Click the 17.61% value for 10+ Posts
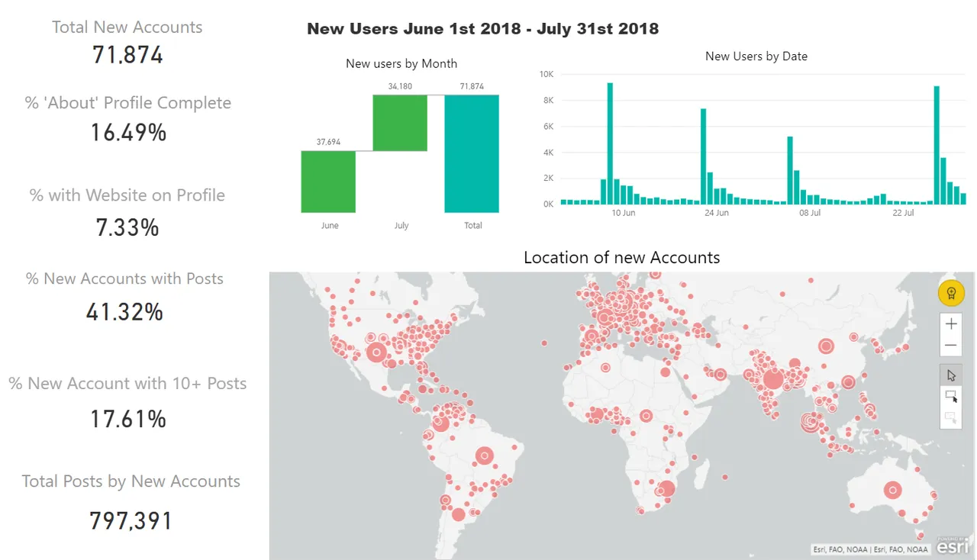 click(128, 418)
